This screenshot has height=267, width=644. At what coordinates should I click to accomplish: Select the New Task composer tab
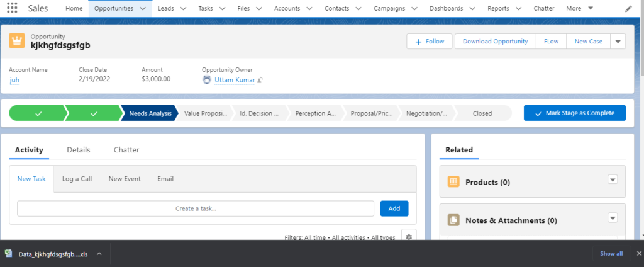coord(31,179)
